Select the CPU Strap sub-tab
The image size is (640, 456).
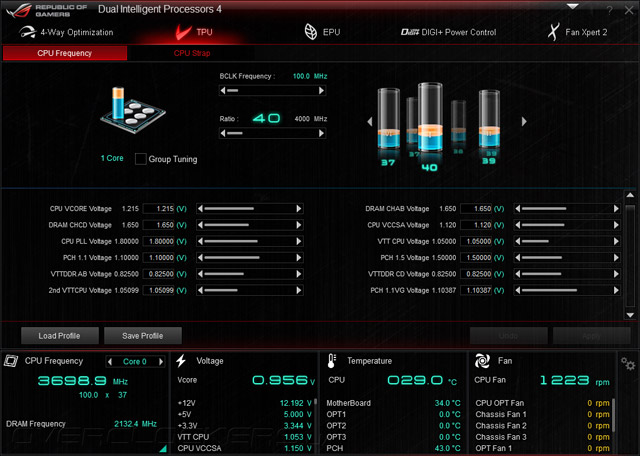[x=192, y=53]
